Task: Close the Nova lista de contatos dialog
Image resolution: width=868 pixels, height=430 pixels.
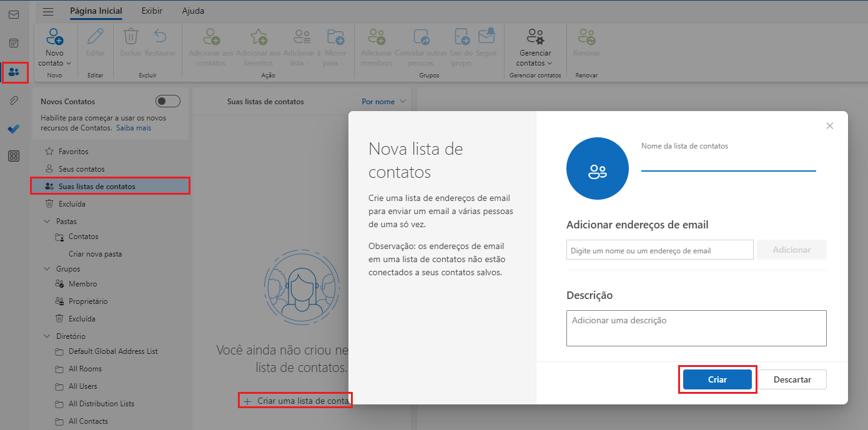Action: (x=830, y=126)
